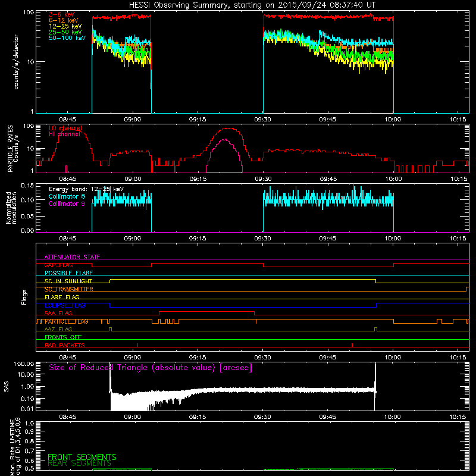Image resolution: width=476 pixels, height=476 pixels.
Task: Click 'Size of Reduced Triangle' SAS title
Action: (151, 368)
